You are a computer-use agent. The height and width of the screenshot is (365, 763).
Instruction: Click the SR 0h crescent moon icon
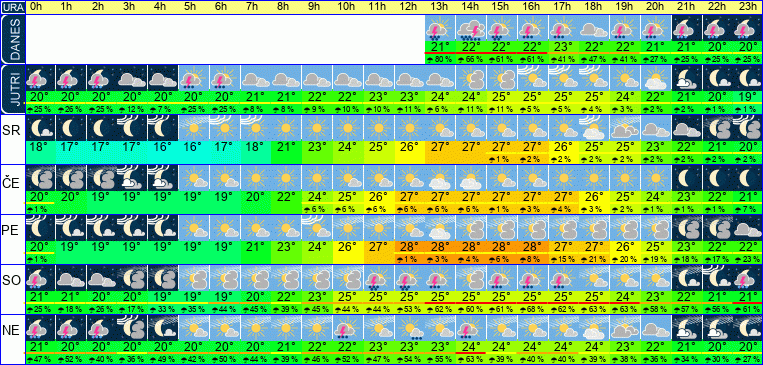coord(40,128)
